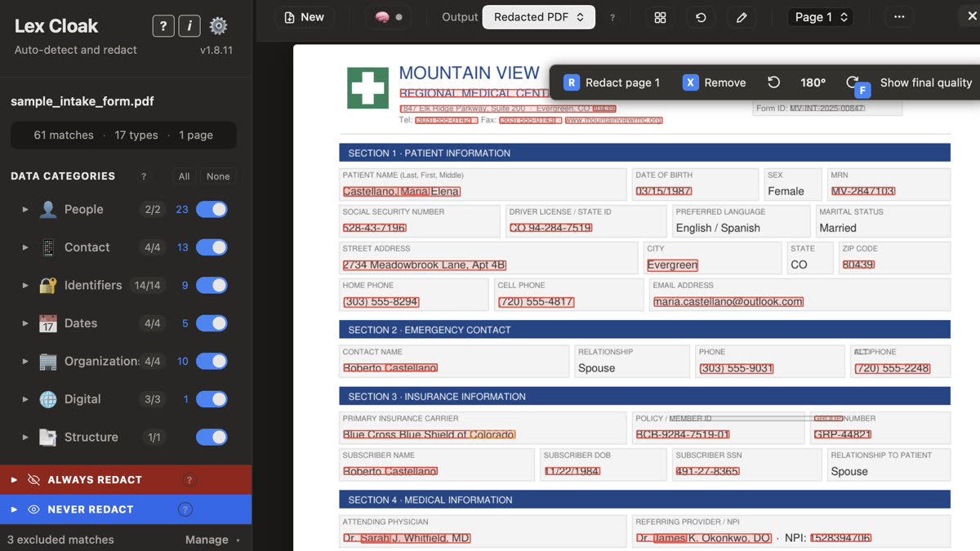The image size is (980, 551).
Task: Select All data categories
Action: 185,176
